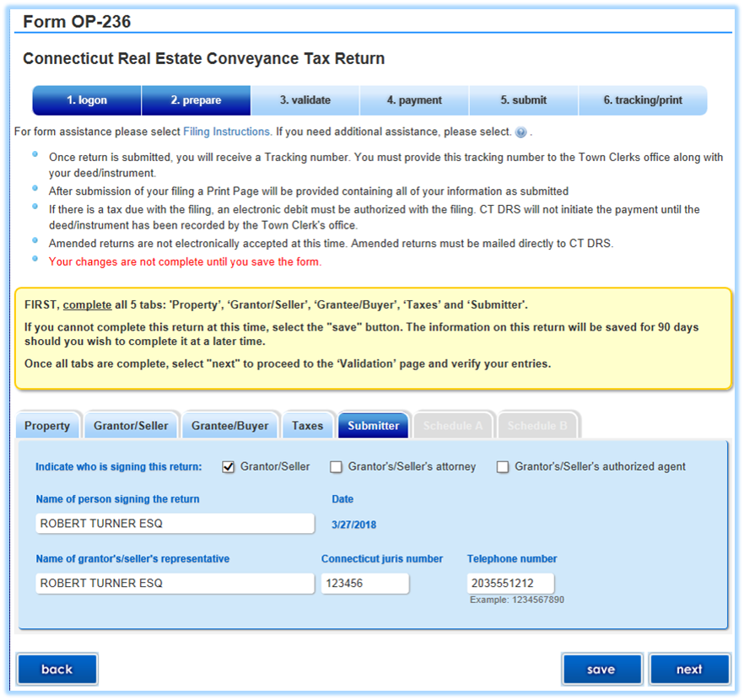Open the Filing Instructions link
The height and width of the screenshot is (700, 744).
[227, 132]
